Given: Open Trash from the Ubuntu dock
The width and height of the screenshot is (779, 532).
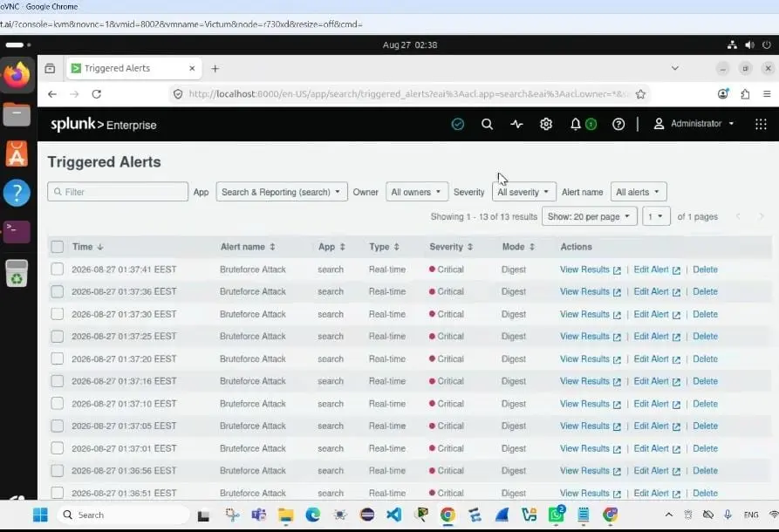Looking at the screenshot, I should [x=17, y=273].
